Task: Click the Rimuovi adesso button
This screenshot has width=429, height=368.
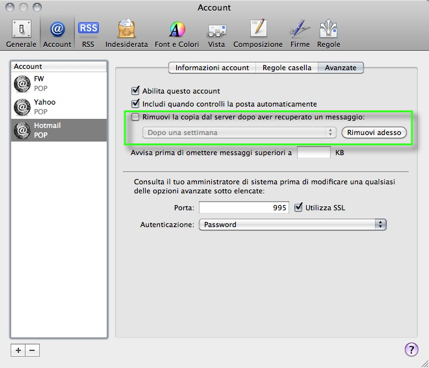Action: click(374, 132)
